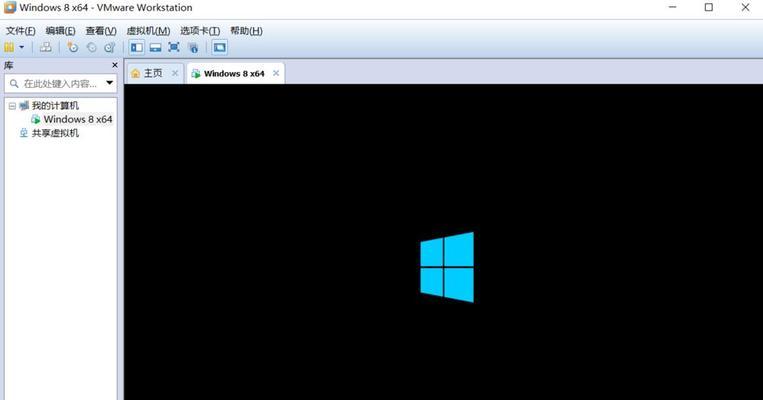Click the VMware Workstation title bar icon
763x400 pixels.
[10, 7]
